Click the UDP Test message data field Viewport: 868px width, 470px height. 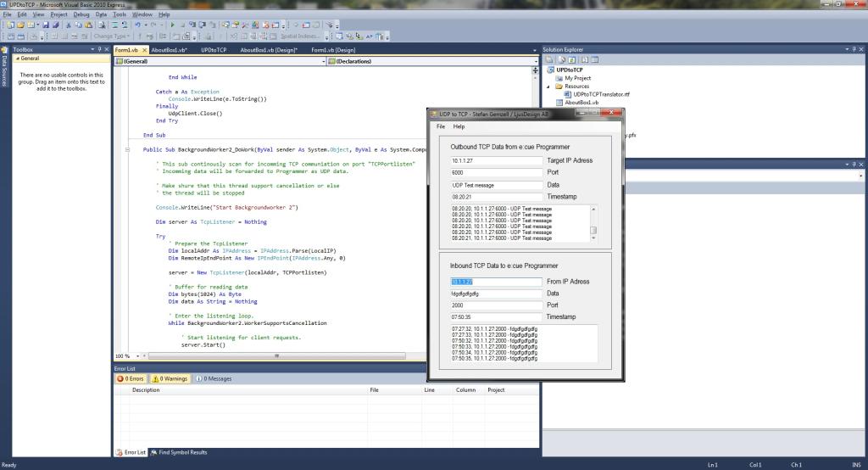click(x=497, y=185)
